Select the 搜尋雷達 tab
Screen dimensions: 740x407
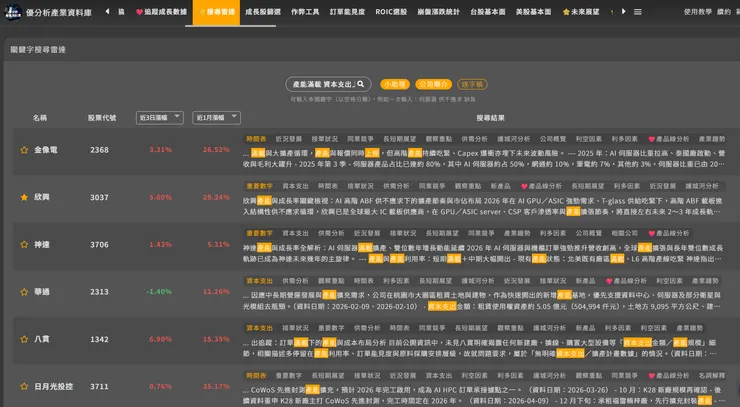[216, 12]
